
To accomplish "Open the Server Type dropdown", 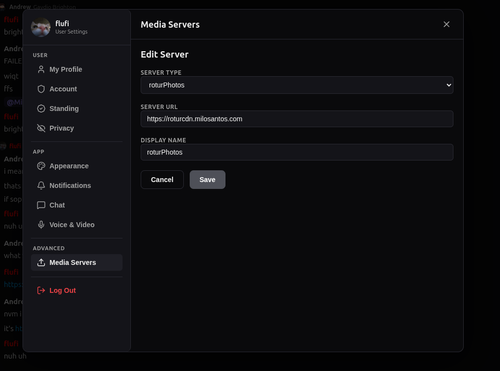I will coord(297,85).
